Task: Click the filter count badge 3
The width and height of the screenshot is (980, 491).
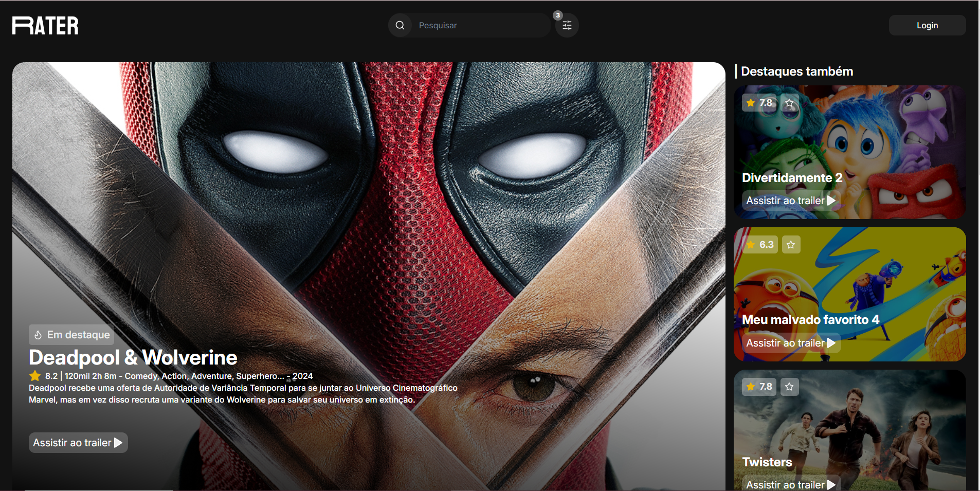Action: (558, 15)
